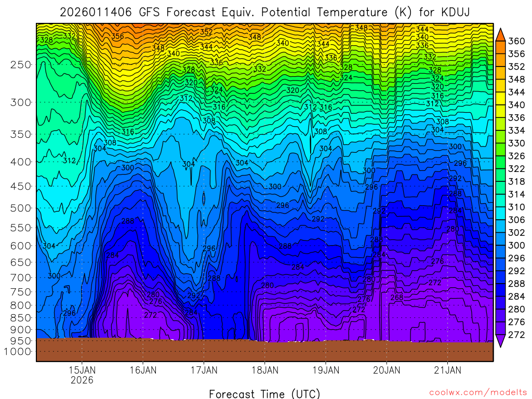The width and height of the screenshot is (532, 399).
Task: Click the purple downward arrow below the color scale
Action: (500, 341)
